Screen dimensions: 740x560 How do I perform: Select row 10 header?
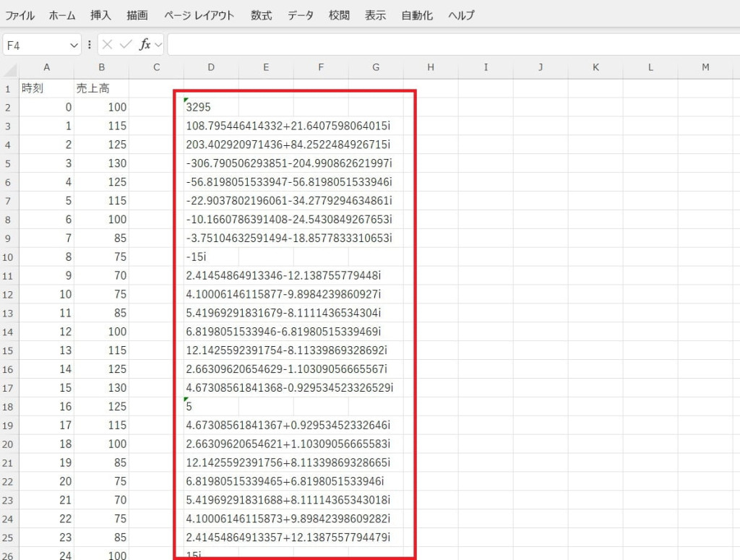coord(9,257)
